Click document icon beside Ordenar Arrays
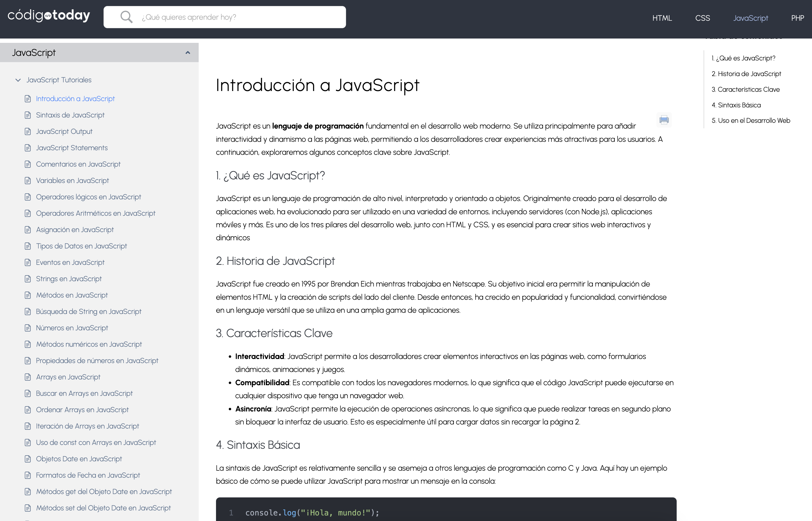The image size is (812, 521). click(28, 410)
